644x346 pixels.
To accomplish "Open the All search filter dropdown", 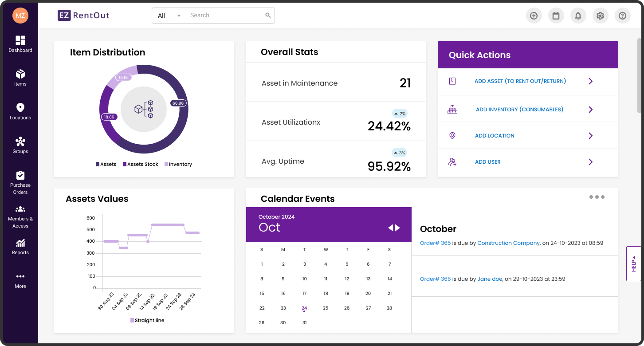I will click(x=169, y=16).
